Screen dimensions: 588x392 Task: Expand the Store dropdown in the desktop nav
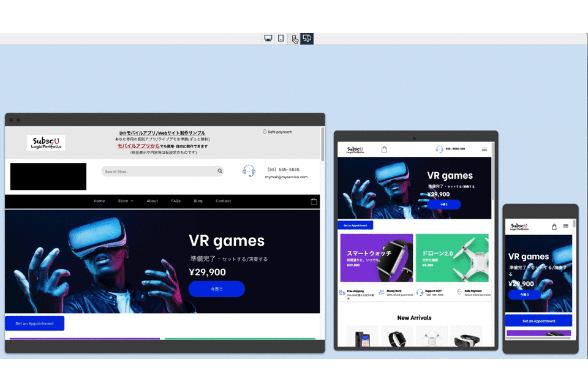pos(125,201)
